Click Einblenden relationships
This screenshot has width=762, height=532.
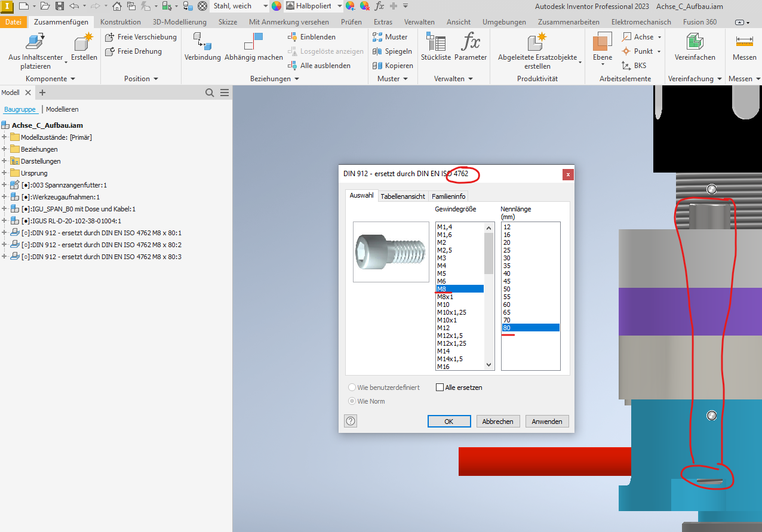[x=312, y=37]
